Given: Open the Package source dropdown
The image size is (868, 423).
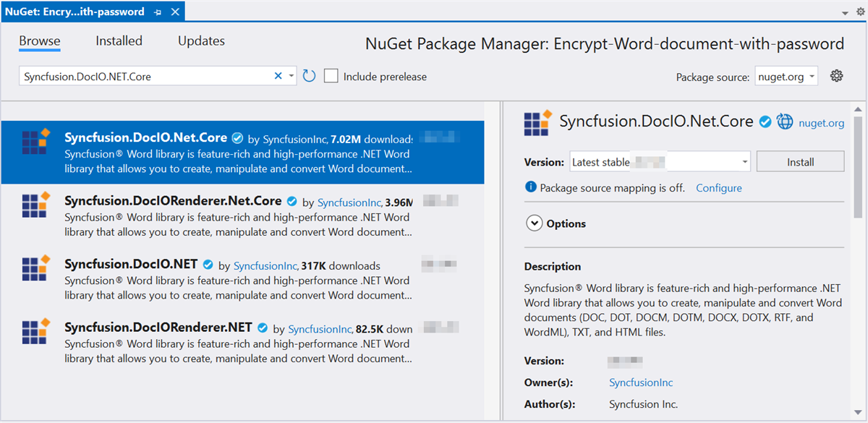Looking at the screenshot, I should pos(786,77).
